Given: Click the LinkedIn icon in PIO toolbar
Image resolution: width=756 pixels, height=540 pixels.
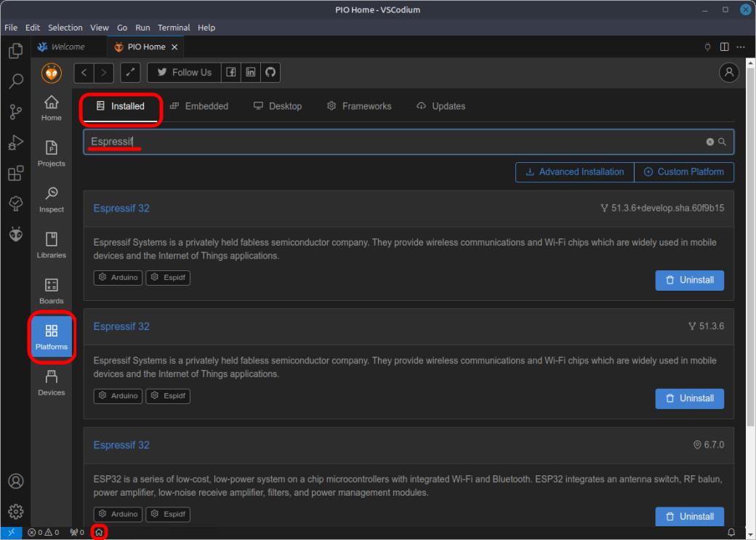Looking at the screenshot, I should 251,73.
